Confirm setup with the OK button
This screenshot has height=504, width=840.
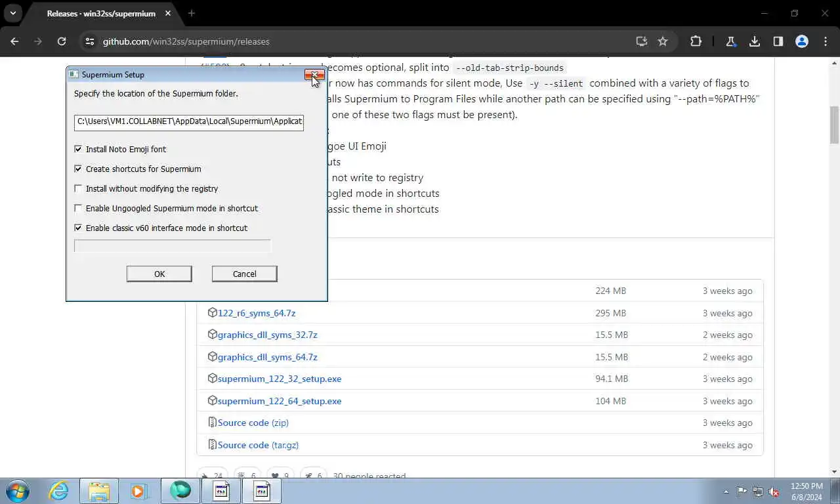(x=159, y=274)
